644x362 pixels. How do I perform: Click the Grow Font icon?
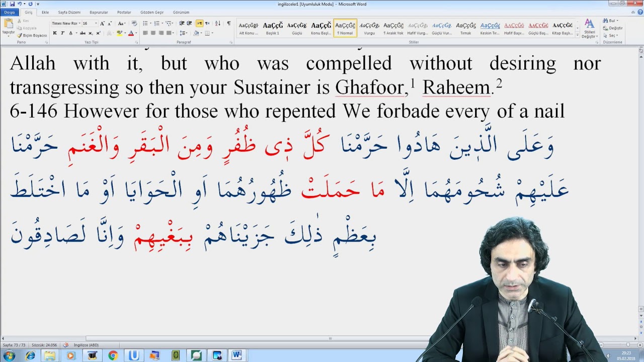(102, 24)
